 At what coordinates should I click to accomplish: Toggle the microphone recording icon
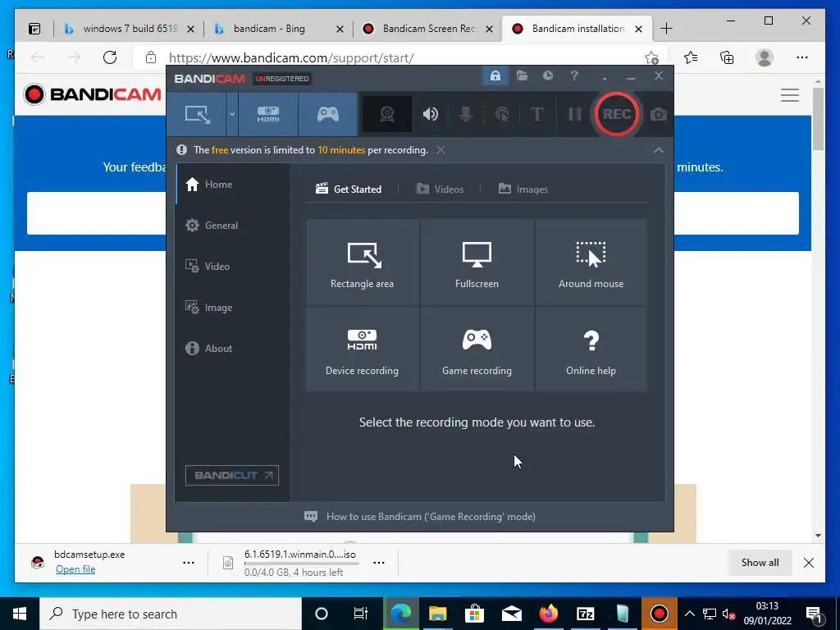pos(466,114)
